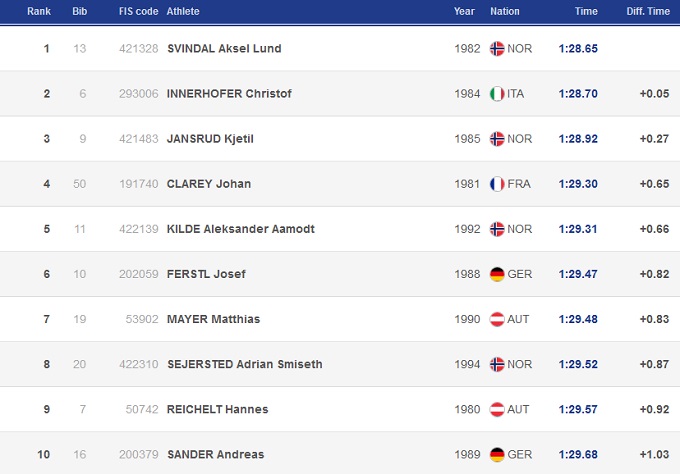This screenshot has height=474, width=680.
Task: Click Germany flag in SANDER Andreas row
Action: click(497, 454)
